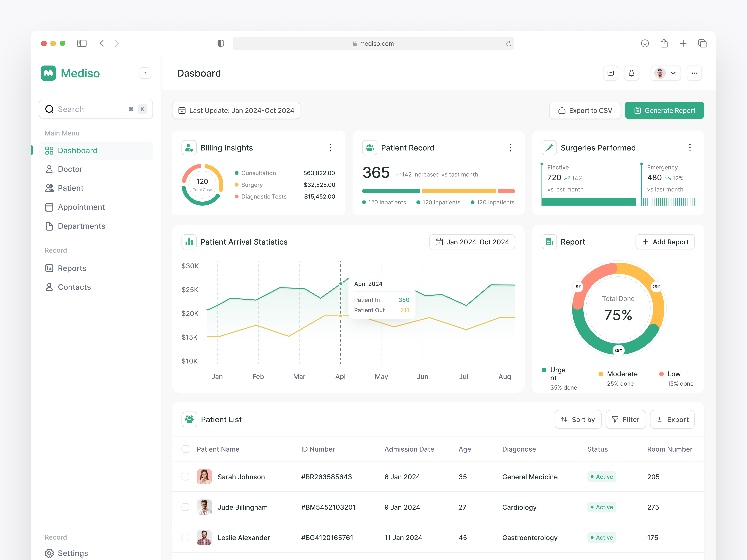This screenshot has height=560, width=747.
Task: Click the Patient List group icon
Action: coord(189,419)
